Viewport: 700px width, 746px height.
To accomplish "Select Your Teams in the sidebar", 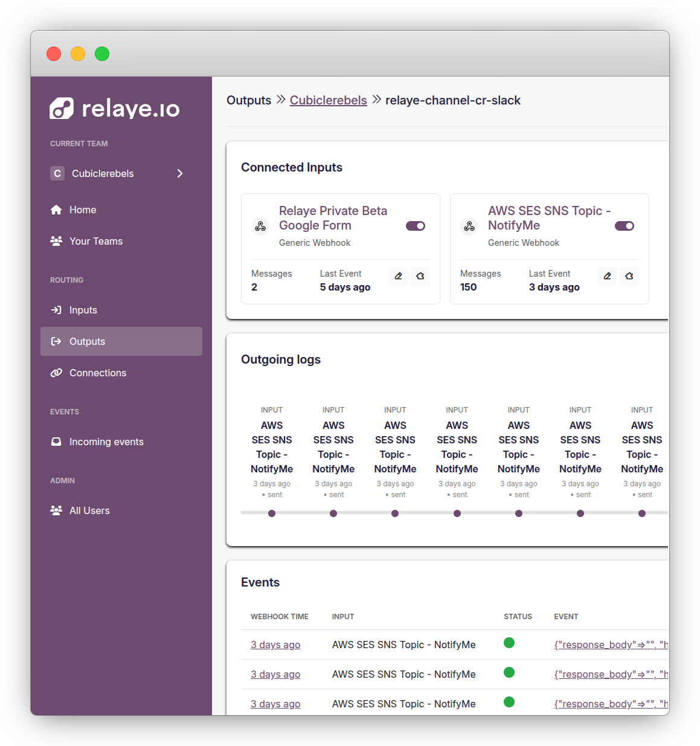I will pos(95,241).
